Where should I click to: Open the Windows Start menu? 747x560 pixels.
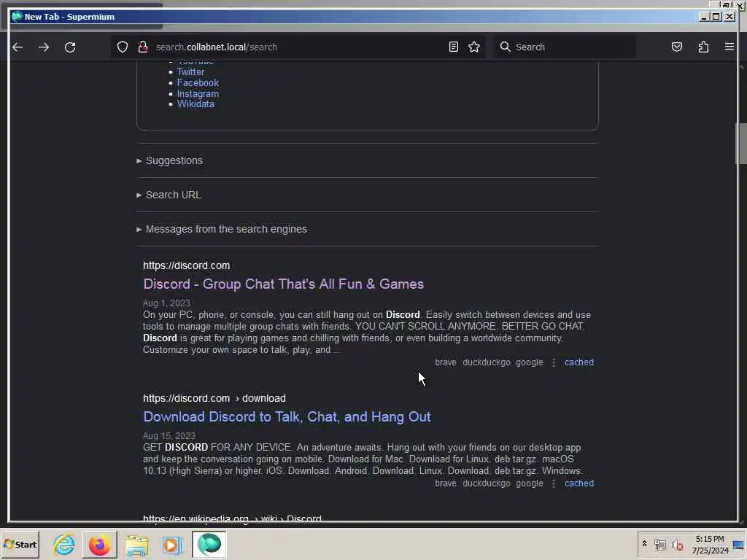click(x=20, y=544)
